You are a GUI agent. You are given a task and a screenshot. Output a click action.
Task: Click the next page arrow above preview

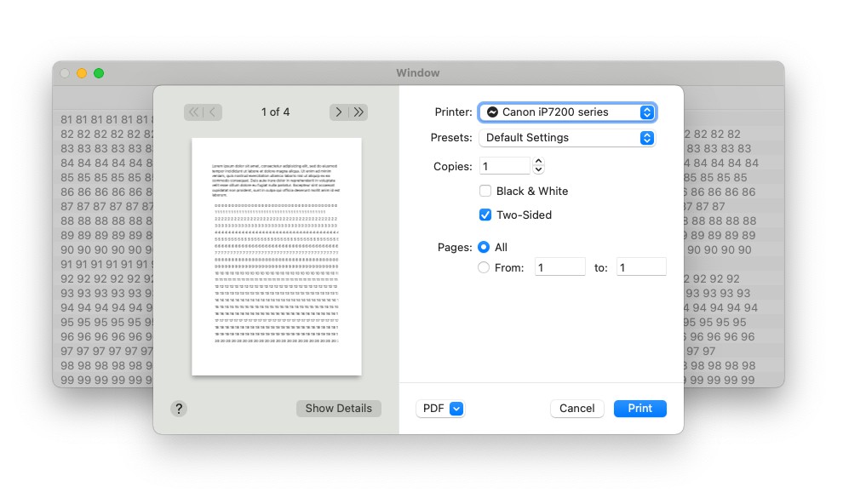[x=338, y=112]
